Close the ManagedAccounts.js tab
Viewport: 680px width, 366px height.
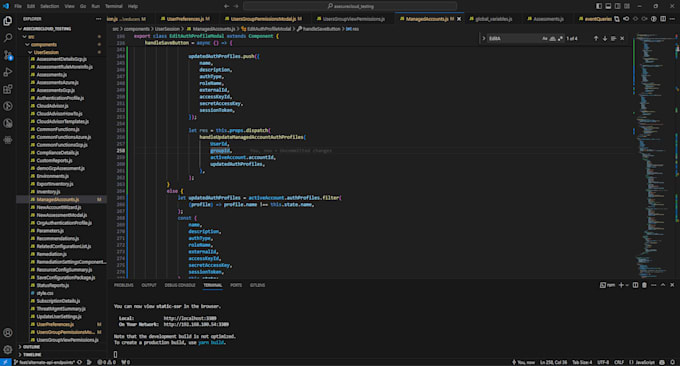click(x=459, y=19)
